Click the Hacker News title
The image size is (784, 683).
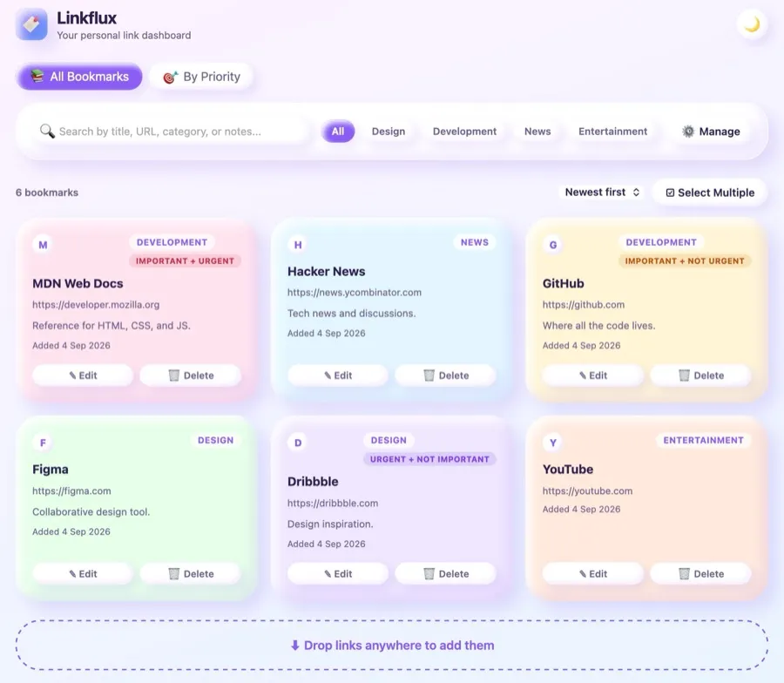pyautogui.click(x=327, y=272)
